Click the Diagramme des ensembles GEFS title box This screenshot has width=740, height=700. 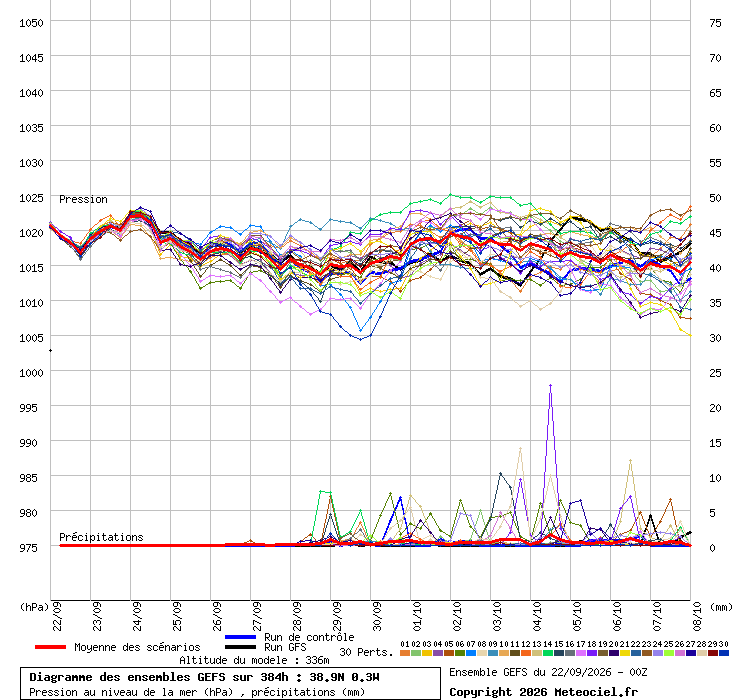point(230,683)
